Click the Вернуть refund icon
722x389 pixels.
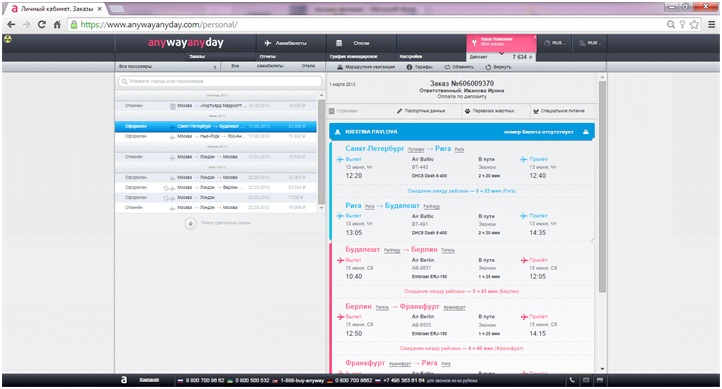click(488, 67)
